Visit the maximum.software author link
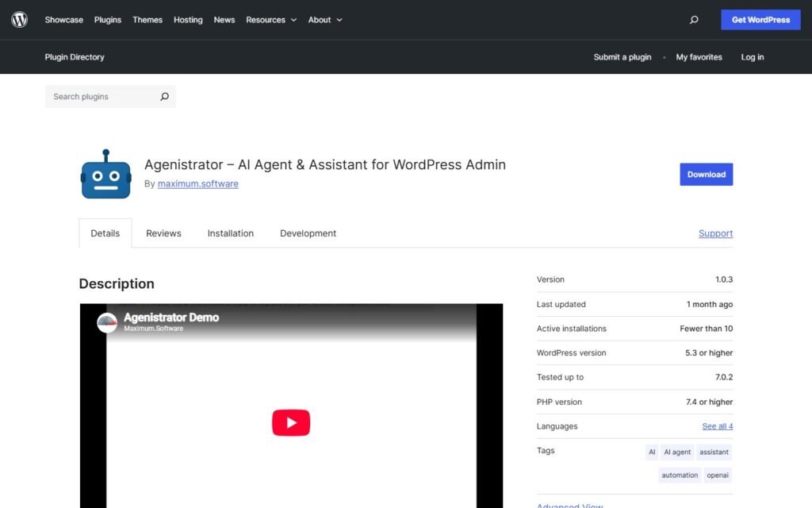 pyautogui.click(x=197, y=183)
